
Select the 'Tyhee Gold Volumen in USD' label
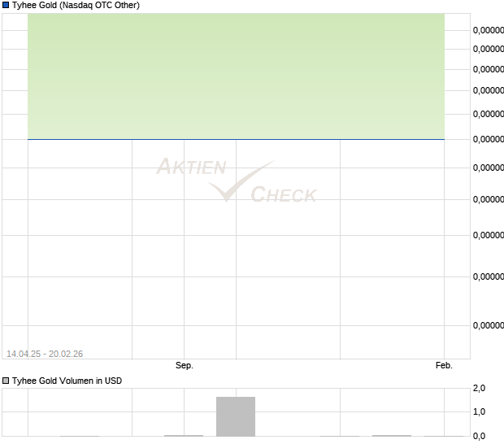pos(67,381)
